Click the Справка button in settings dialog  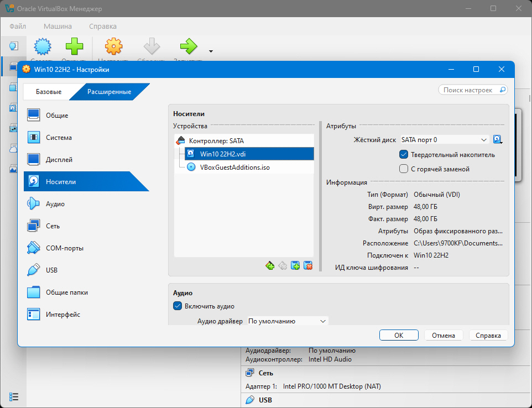click(488, 335)
